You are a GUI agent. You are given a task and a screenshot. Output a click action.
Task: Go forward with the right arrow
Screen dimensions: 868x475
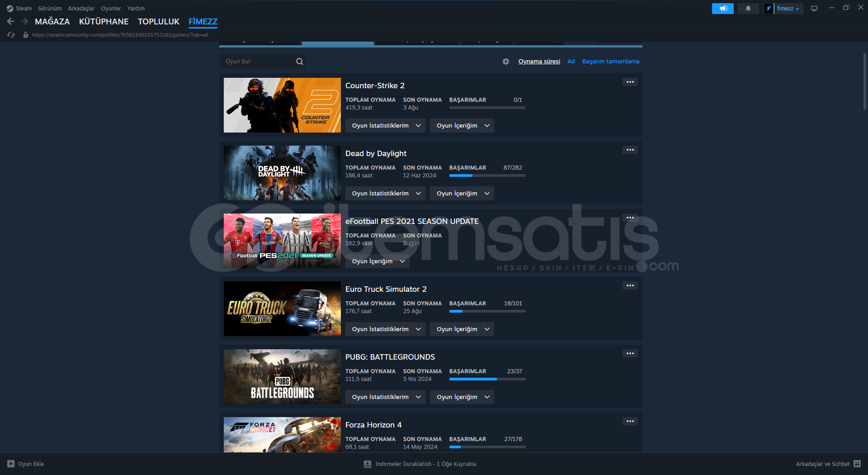click(25, 21)
